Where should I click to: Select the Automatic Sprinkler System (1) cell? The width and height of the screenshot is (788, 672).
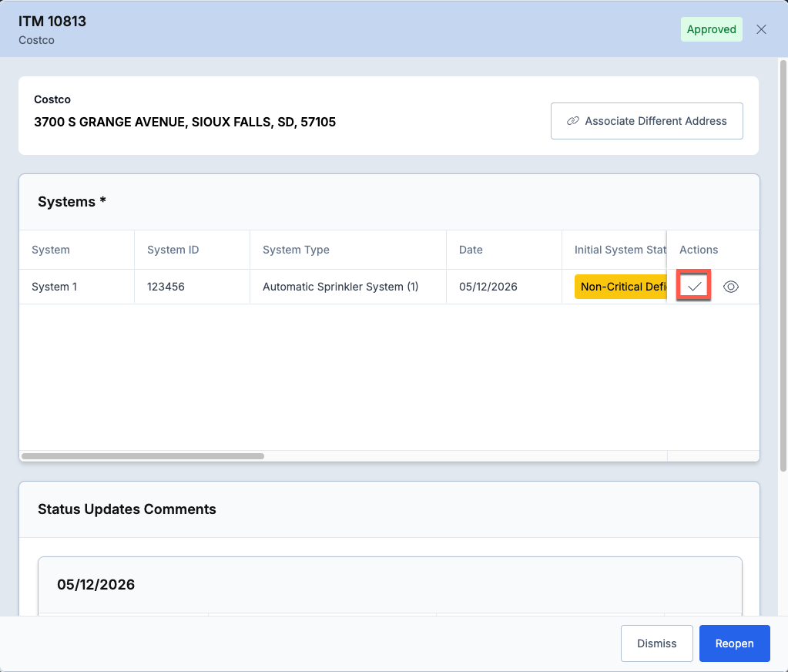pos(347,287)
